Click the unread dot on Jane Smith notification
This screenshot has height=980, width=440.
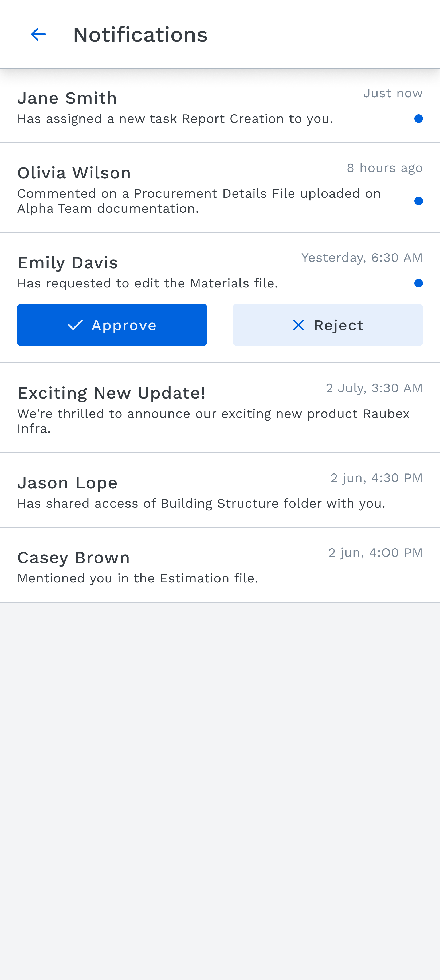click(418, 119)
